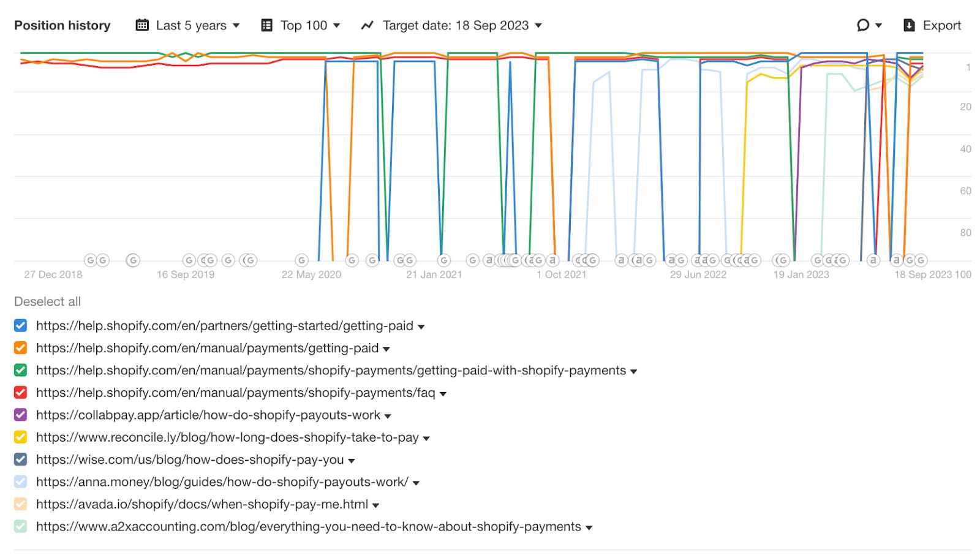Uncheck the yellow reconcile.ly URL checkbox
Image resolution: width=980 pixels, height=555 pixels.
20,437
